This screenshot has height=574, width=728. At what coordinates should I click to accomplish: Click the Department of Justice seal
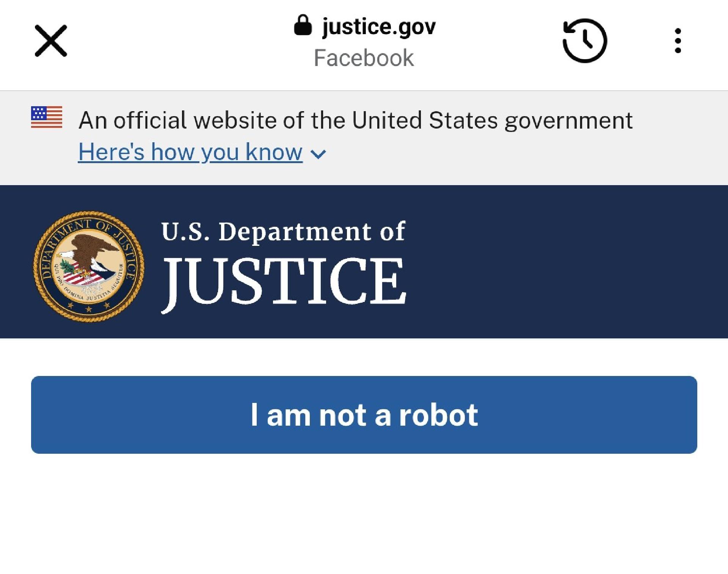[x=89, y=266]
